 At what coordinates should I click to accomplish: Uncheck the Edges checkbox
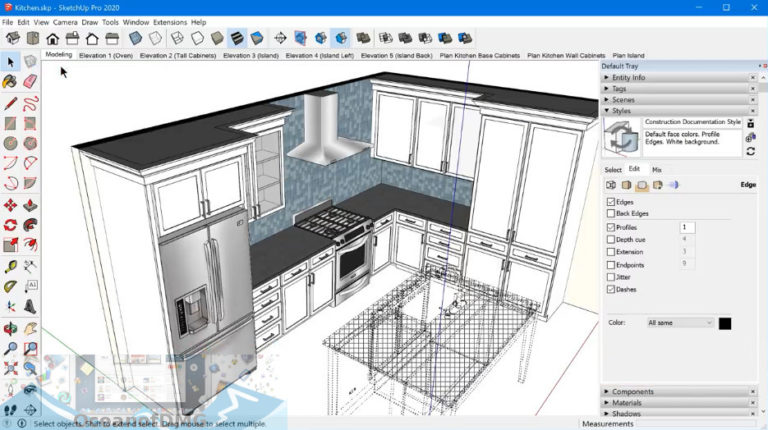611,202
